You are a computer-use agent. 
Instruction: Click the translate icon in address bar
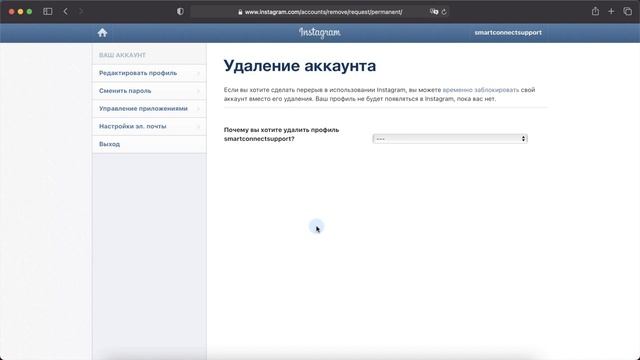434,12
